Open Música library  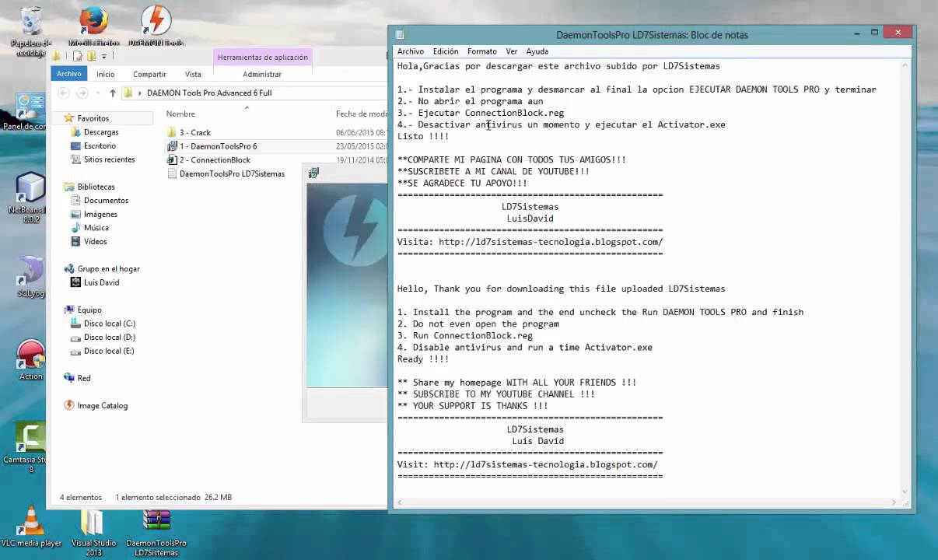[x=96, y=228]
